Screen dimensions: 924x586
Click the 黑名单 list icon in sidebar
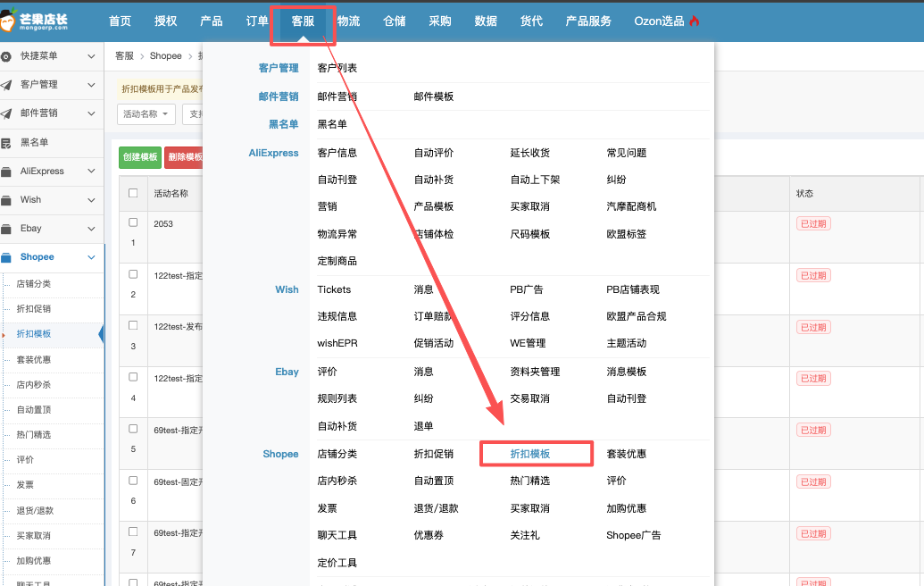pyautogui.click(x=6, y=143)
